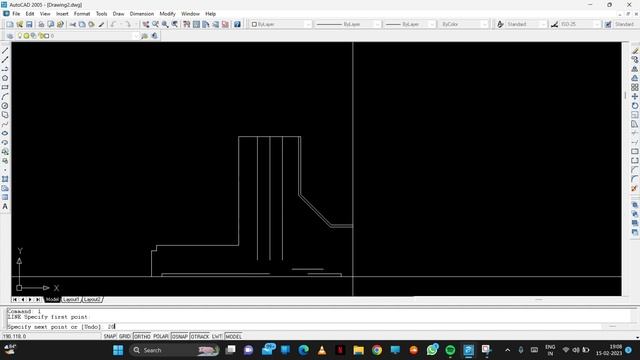
Task: Click the Pan Realtime icon
Action: 146,24
